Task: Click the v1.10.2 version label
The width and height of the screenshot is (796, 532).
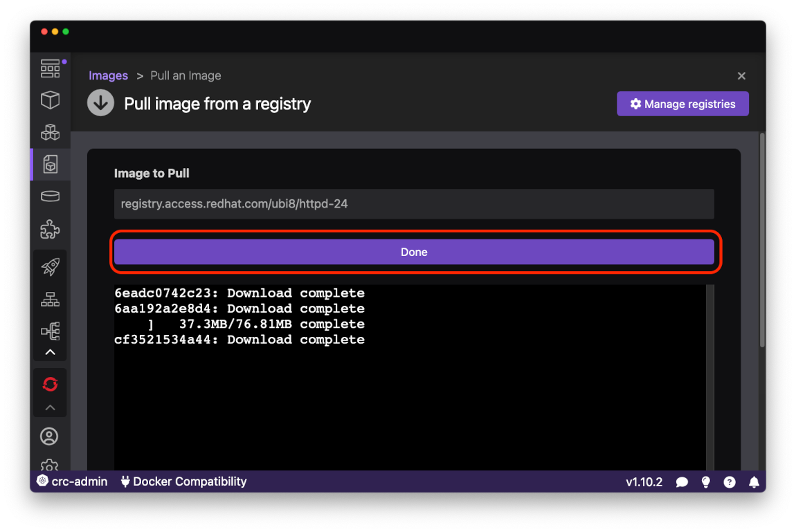Action: click(644, 481)
